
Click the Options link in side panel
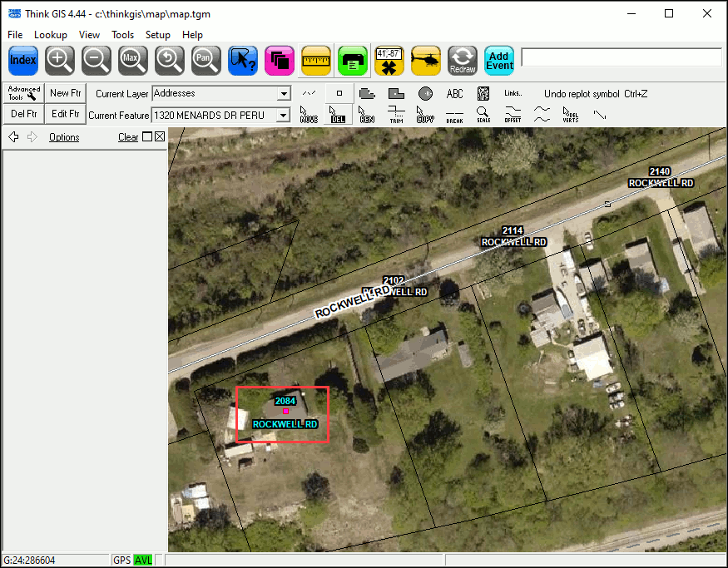64,137
